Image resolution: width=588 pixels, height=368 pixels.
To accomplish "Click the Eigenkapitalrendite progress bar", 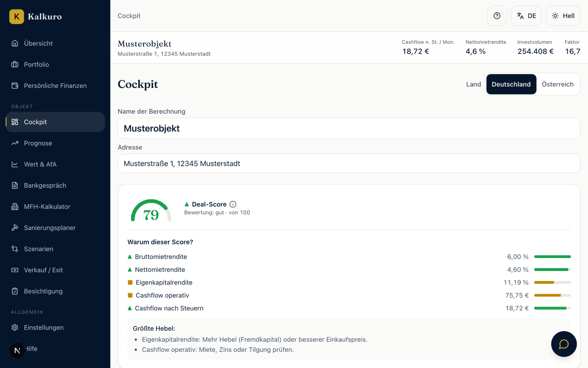I will coord(552,283).
